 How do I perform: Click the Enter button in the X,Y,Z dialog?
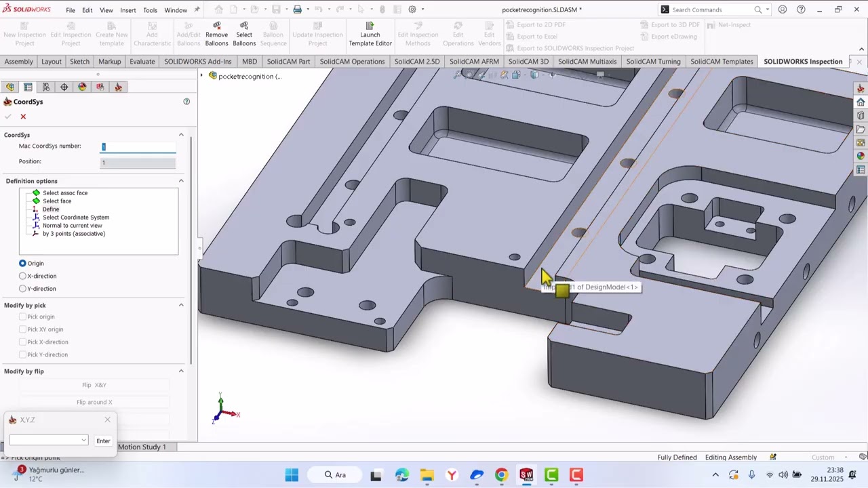(x=103, y=441)
